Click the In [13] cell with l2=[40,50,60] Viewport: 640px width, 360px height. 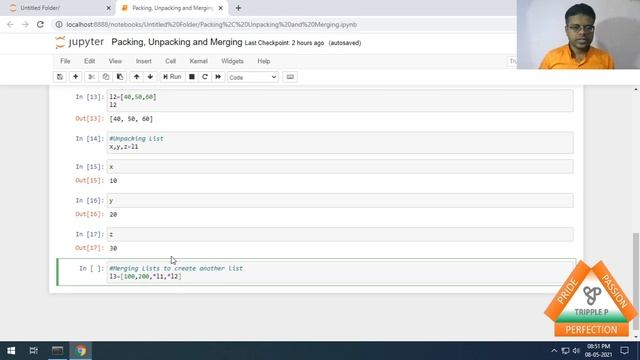(340, 101)
